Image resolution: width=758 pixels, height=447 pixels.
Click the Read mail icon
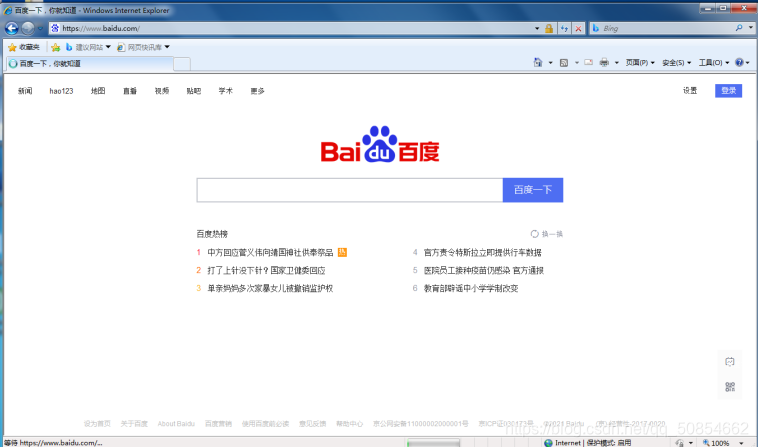coord(588,62)
